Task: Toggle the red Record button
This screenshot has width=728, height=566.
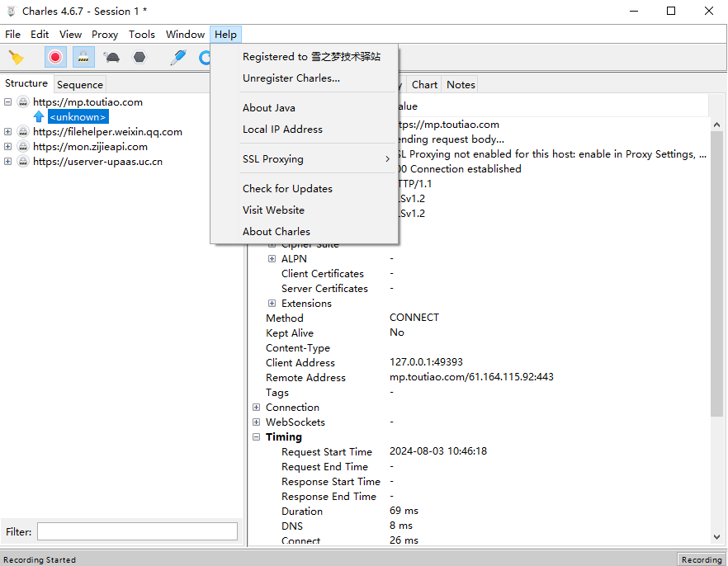Action: point(55,57)
